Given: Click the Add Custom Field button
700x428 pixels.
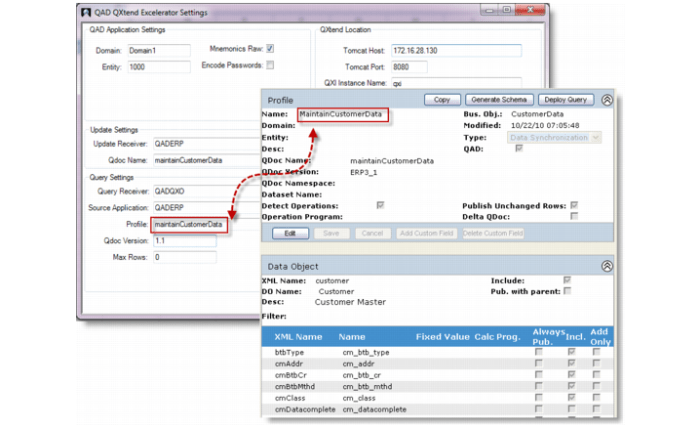Looking at the screenshot, I should [x=426, y=233].
